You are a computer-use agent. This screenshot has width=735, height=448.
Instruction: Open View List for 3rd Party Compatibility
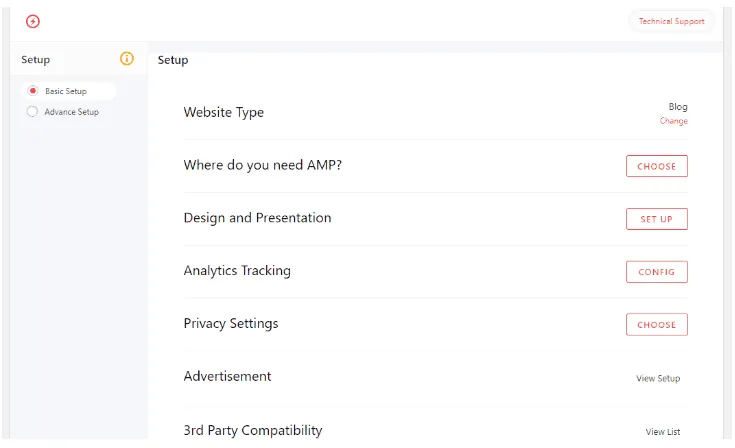pos(662,432)
